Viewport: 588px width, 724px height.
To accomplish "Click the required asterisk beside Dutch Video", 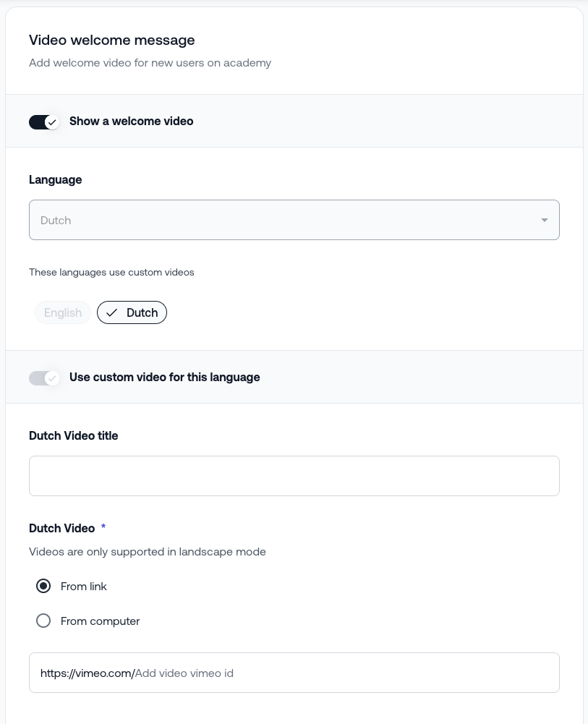I will [x=103, y=527].
